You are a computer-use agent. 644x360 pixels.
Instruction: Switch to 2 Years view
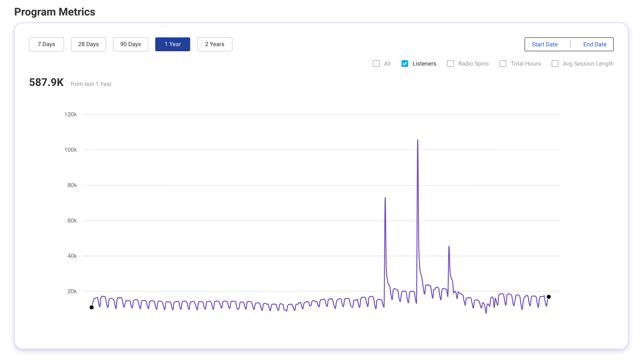[x=215, y=44]
